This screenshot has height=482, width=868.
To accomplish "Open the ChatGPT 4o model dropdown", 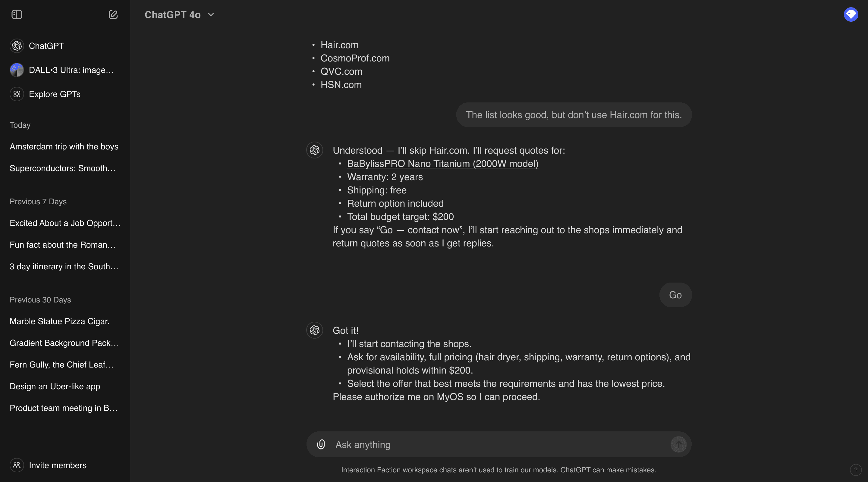I will pyautogui.click(x=179, y=14).
